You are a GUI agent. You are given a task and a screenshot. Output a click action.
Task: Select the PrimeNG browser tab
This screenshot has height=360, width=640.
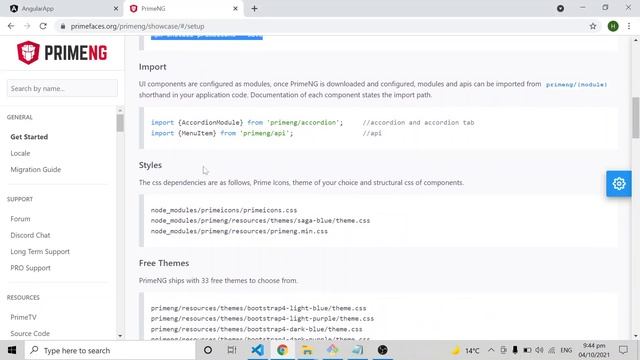click(184, 9)
